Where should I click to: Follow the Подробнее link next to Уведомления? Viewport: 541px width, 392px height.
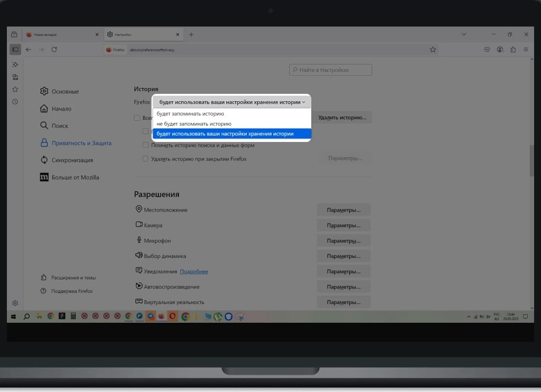[x=194, y=272]
